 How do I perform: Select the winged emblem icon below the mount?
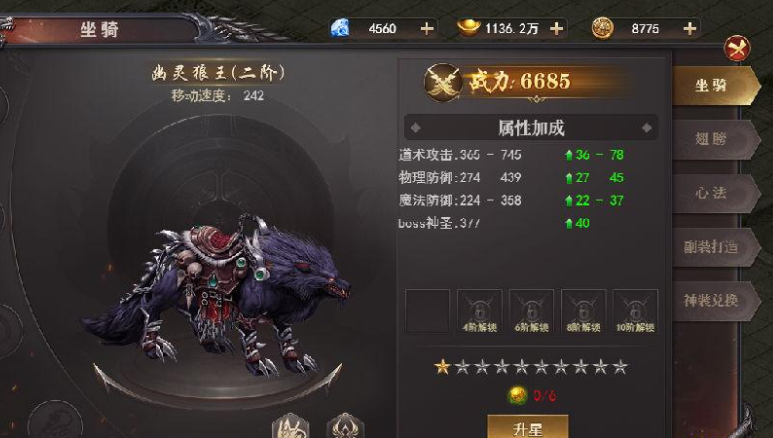[345, 426]
